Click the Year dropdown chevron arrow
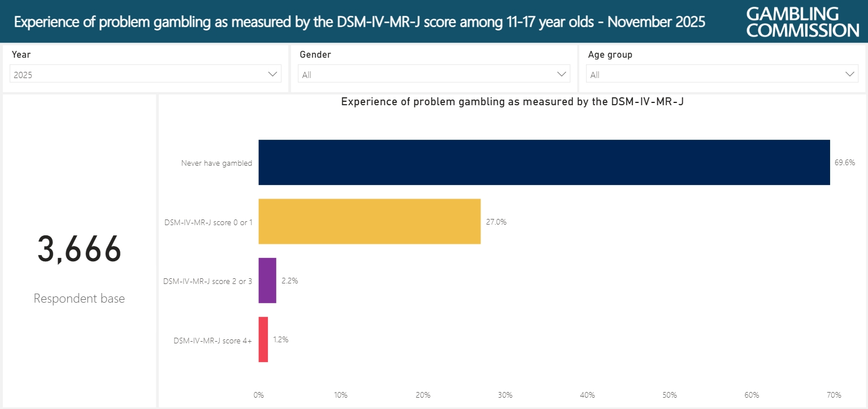Image resolution: width=868 pixels, height=409 pixels. [x=272, y=74]
